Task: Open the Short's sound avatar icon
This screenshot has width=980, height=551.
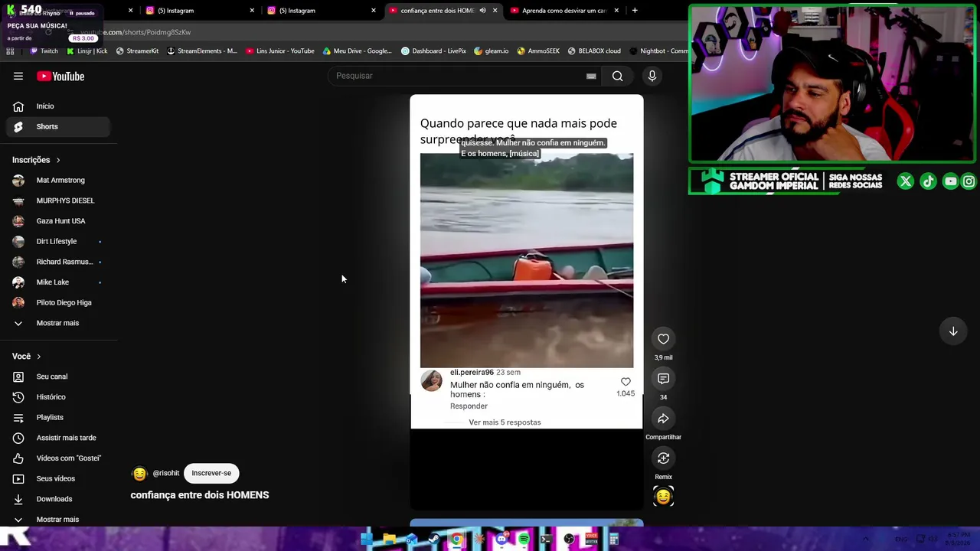Action: [x=663, y=497]
